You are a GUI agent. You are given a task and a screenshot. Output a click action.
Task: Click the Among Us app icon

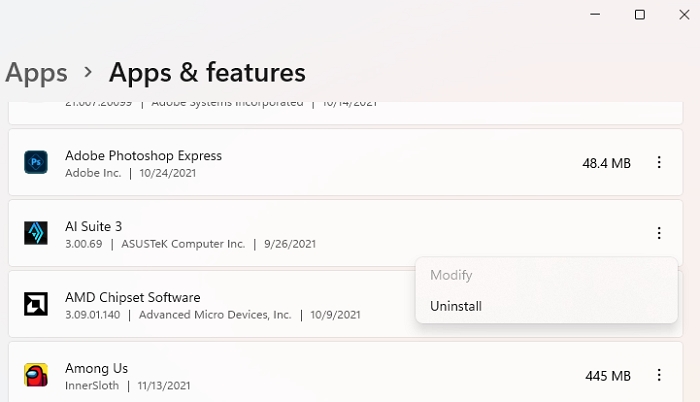36,375
